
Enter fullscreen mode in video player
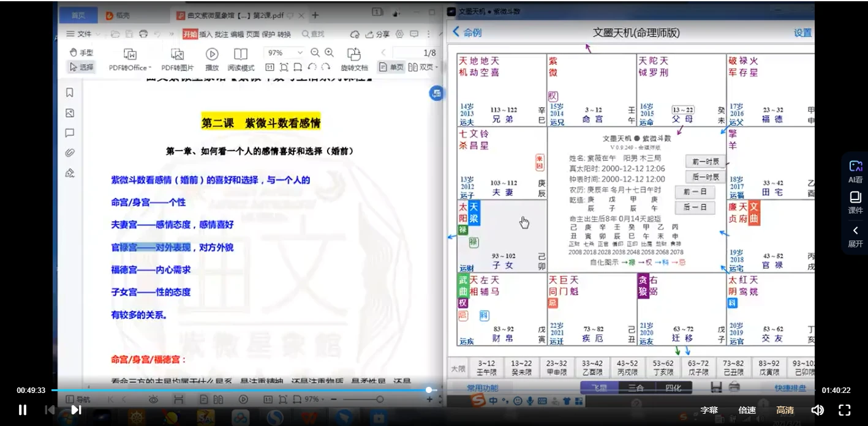click(844, 410)
